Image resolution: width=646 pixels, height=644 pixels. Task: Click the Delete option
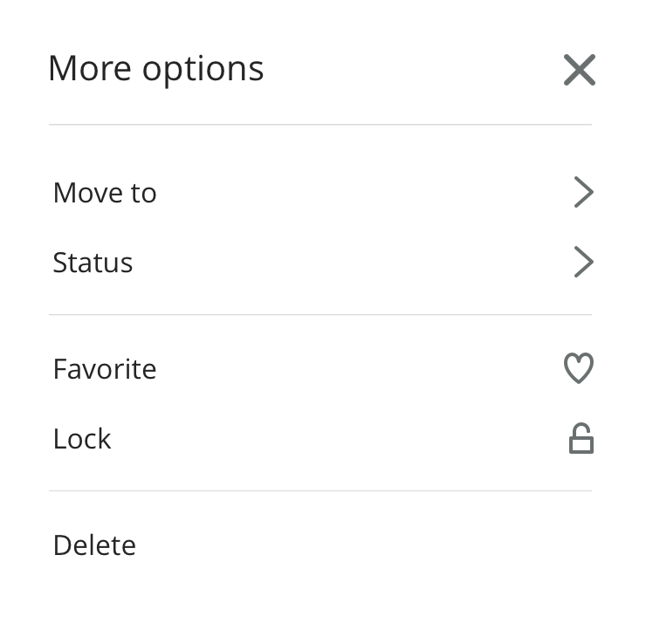tap(94, 545)
